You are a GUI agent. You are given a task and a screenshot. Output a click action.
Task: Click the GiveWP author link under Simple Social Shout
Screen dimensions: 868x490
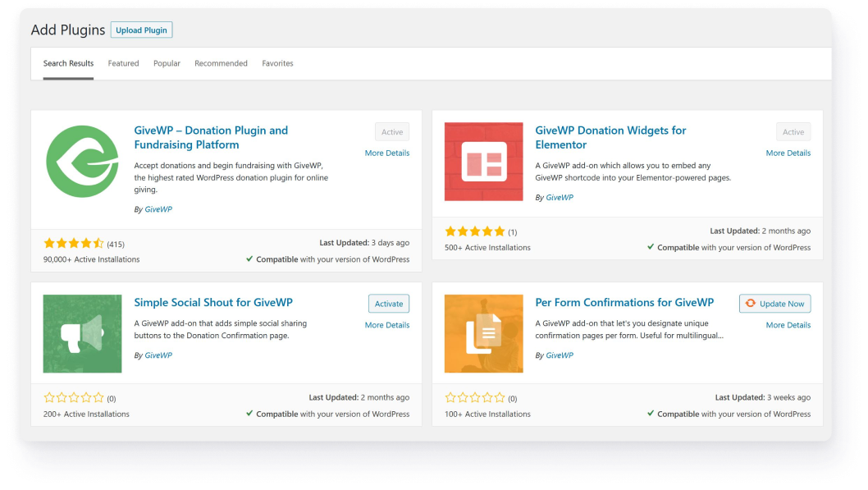[x=158, y=355]
